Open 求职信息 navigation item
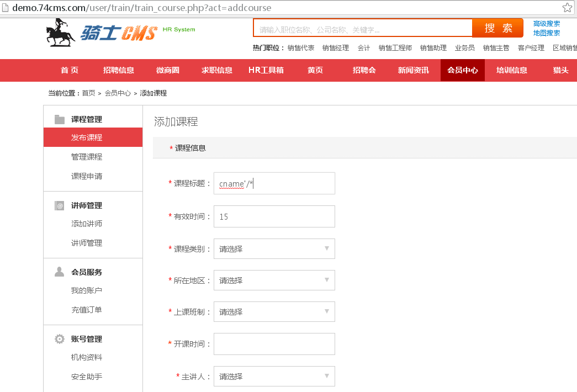577x392 pixels. [x=217, y=70]
